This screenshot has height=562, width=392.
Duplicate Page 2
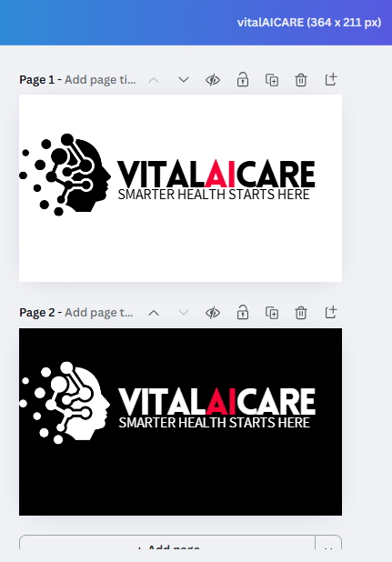coord(272,313)
